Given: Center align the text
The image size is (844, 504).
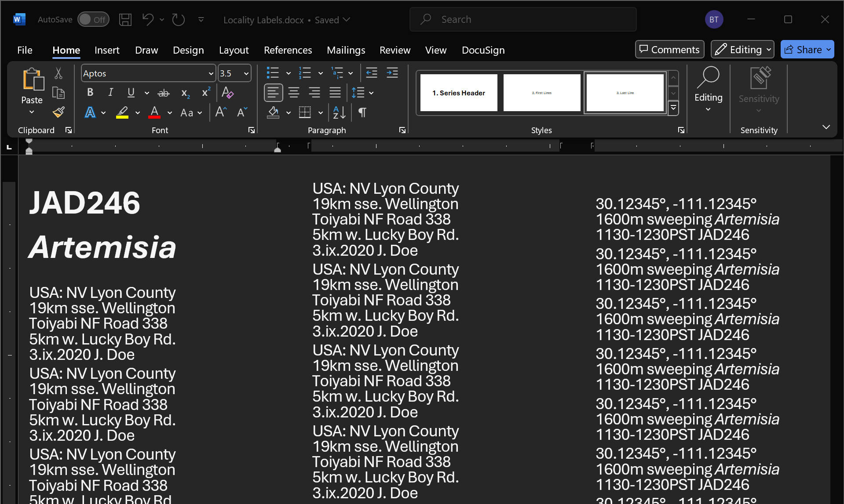Looking at the screenshot, I should point(294,93).
